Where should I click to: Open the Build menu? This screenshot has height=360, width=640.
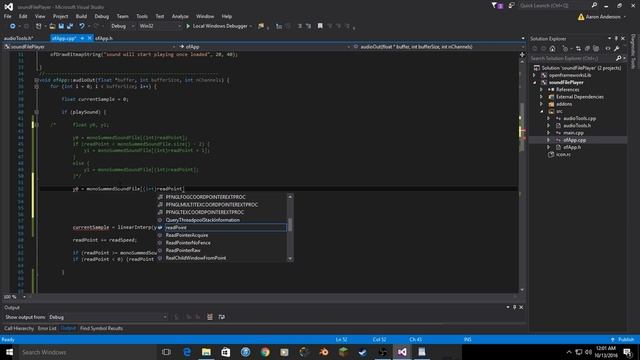pos(81,16)
